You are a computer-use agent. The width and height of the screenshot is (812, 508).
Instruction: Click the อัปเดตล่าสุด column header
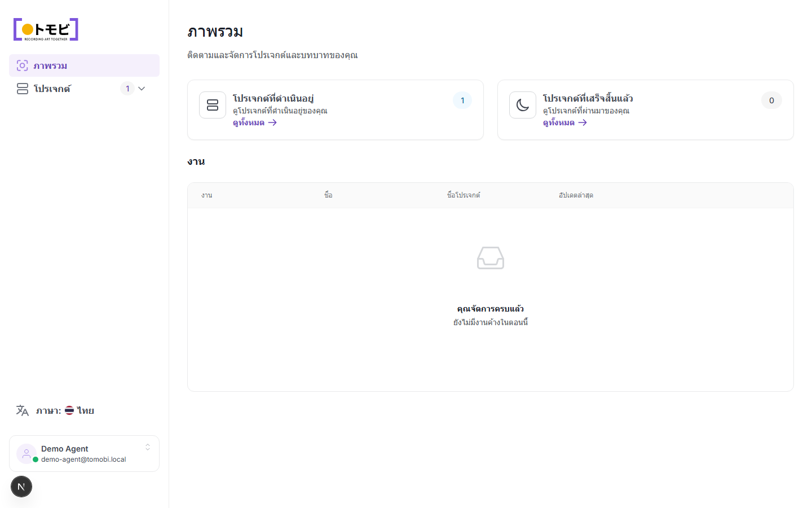coord(576,195)
